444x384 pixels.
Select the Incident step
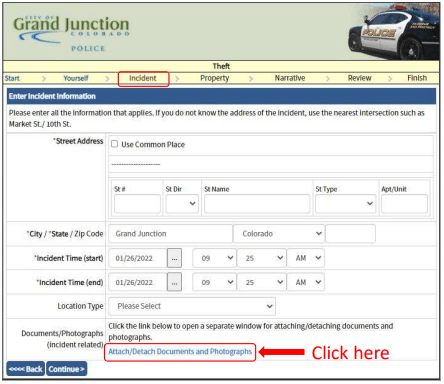click(143, 78)
